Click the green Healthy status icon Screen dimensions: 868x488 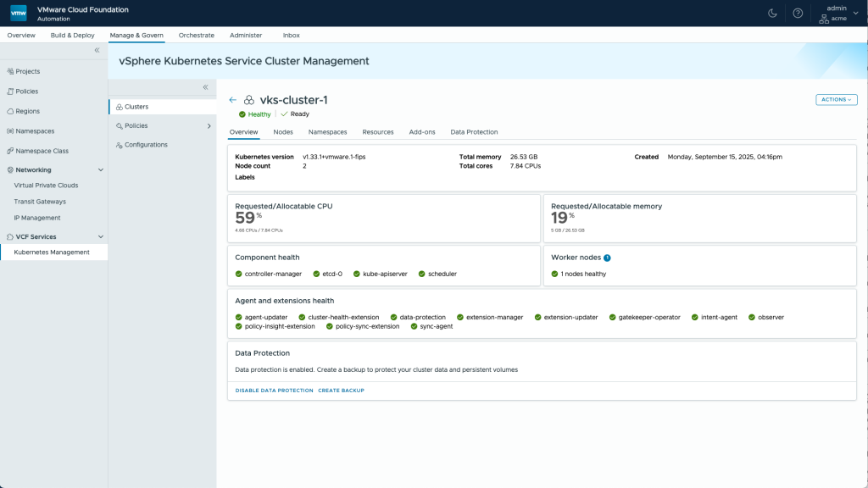tap(242, 114)
